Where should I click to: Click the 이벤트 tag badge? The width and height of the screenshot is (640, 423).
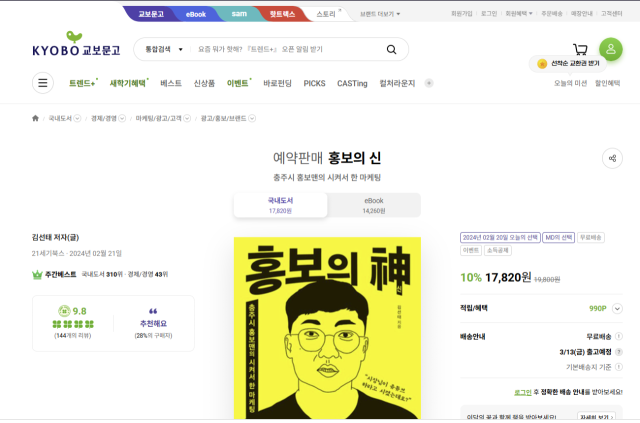471,250
